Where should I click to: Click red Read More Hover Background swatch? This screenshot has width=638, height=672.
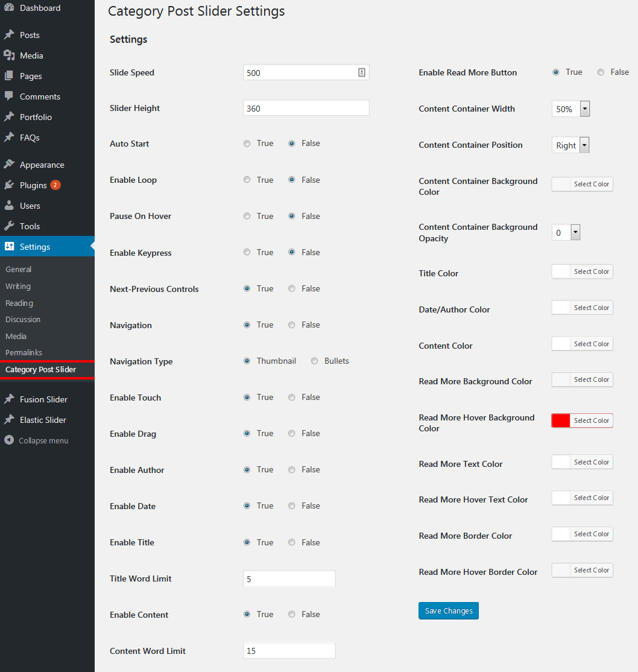pos(561,420)
